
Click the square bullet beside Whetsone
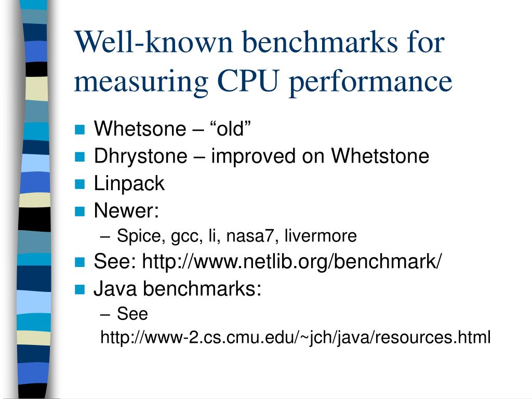79,130
